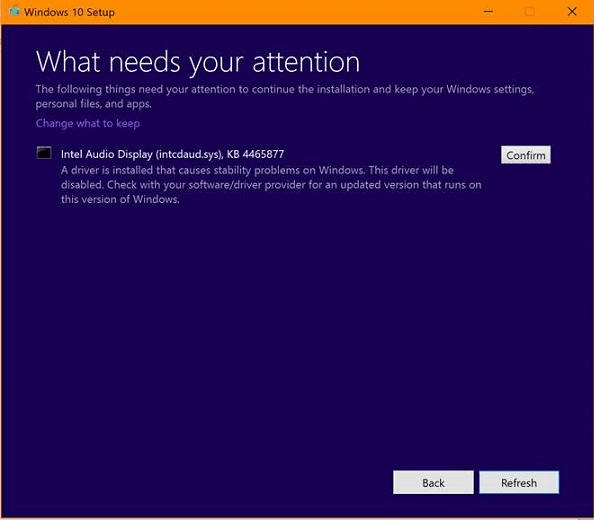Click the greyed-out maximize window button
Screen dimensions: 594x520
(x=530, y=12)
